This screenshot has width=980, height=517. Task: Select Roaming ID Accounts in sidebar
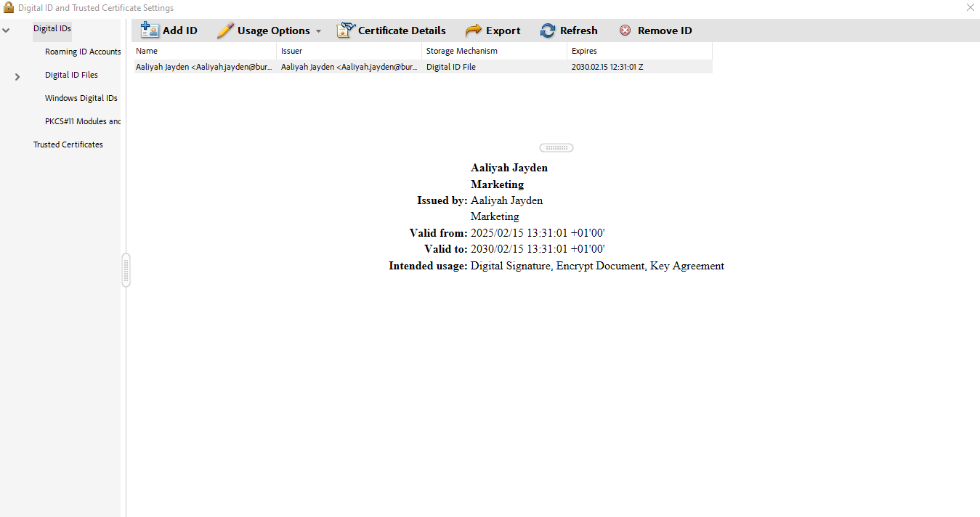(83, 52)
